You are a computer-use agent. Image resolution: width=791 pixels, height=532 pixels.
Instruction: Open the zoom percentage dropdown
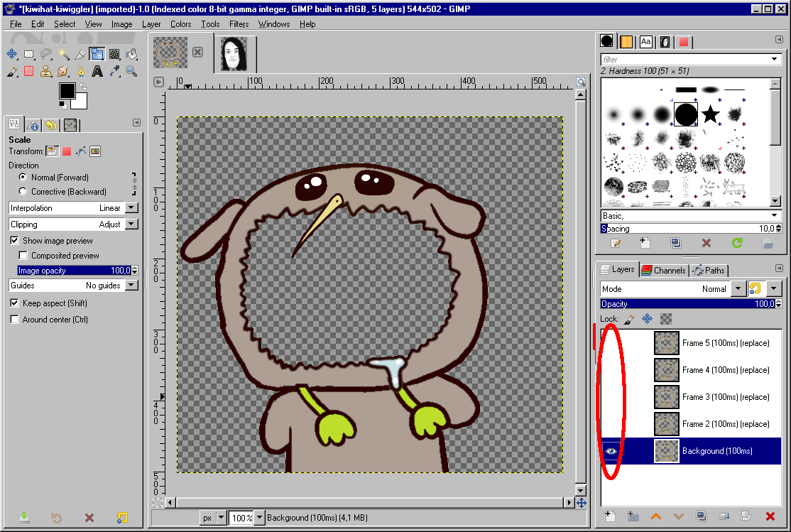pyautogui.click(x=259, y=517)
